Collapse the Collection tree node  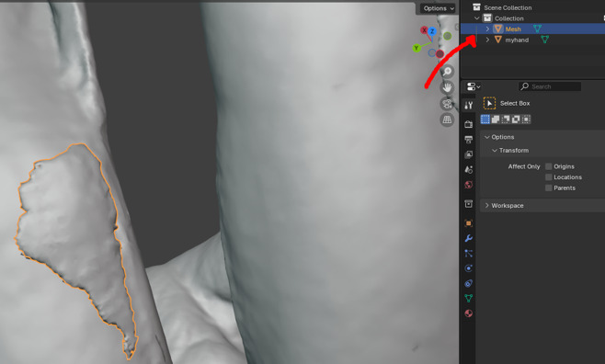pos(477,18)
